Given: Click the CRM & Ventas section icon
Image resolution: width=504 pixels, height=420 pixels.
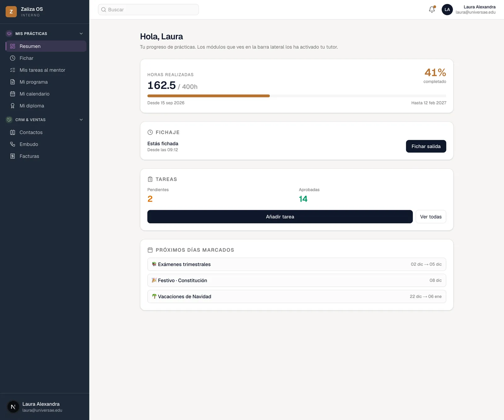Looking at the screenshot, I should [x=9, y=120].
